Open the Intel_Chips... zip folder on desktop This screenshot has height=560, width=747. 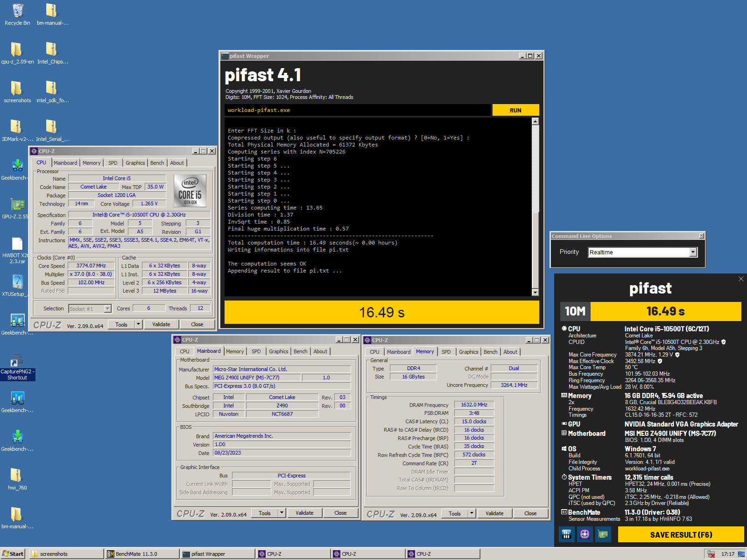coord(52,53)
